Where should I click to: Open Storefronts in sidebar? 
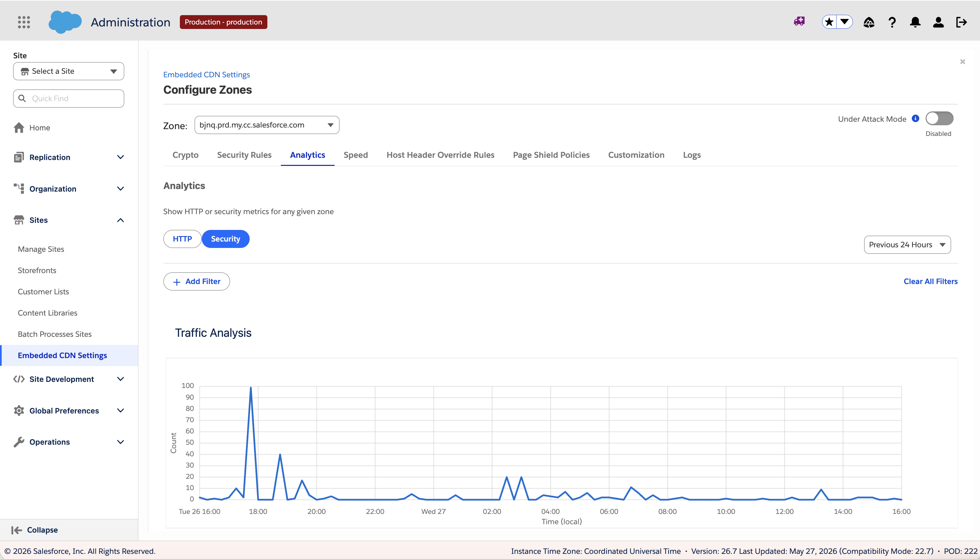click(37, 270)
